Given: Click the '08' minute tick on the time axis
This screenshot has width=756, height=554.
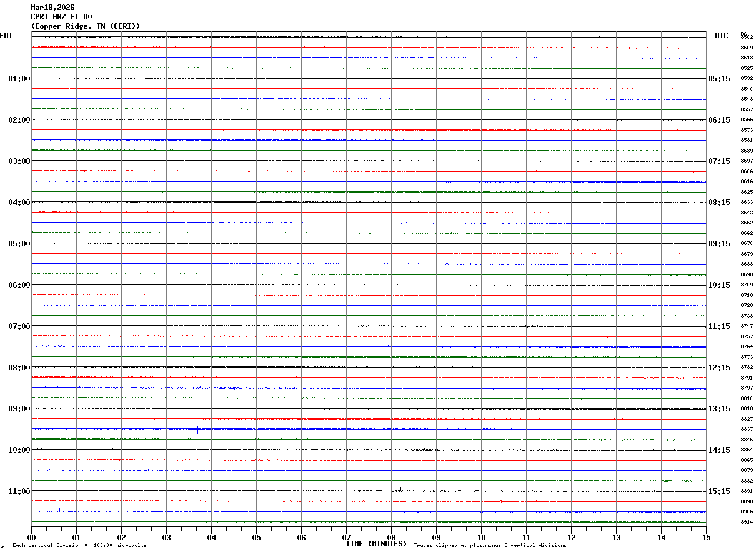Looking at the screenshot, I should point(391,537).
